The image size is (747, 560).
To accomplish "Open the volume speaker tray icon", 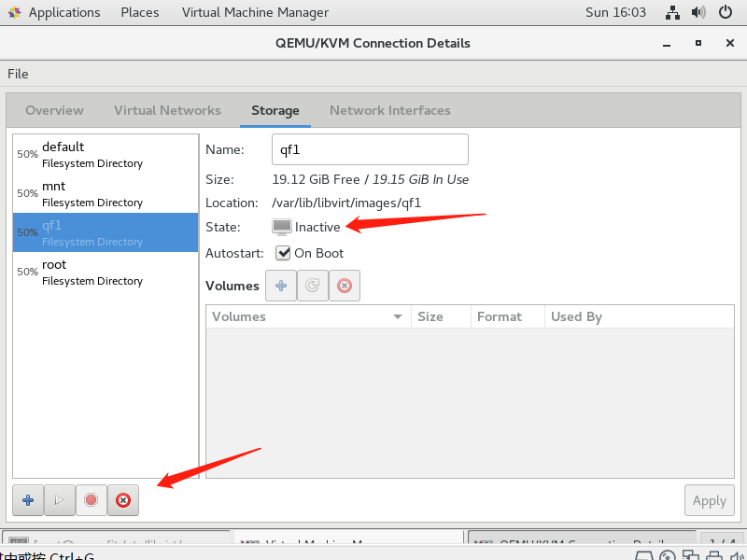I will coord(698,12).
